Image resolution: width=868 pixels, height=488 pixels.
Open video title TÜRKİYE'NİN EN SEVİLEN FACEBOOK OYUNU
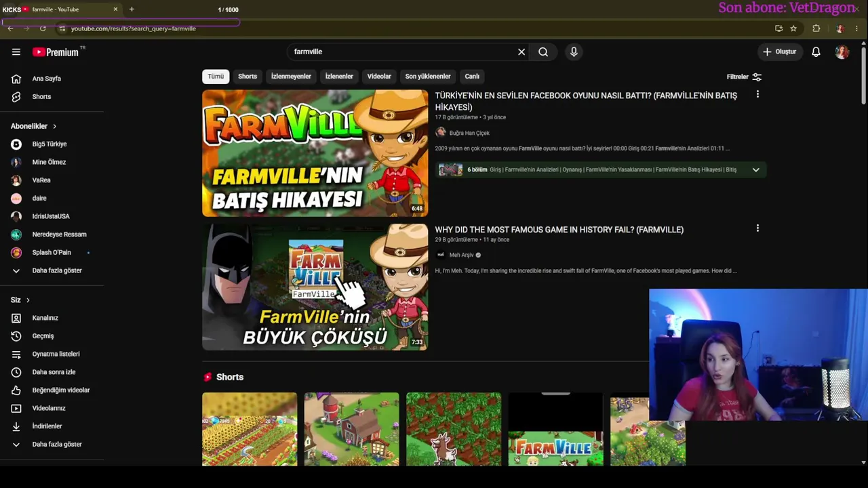click(586, 101)
